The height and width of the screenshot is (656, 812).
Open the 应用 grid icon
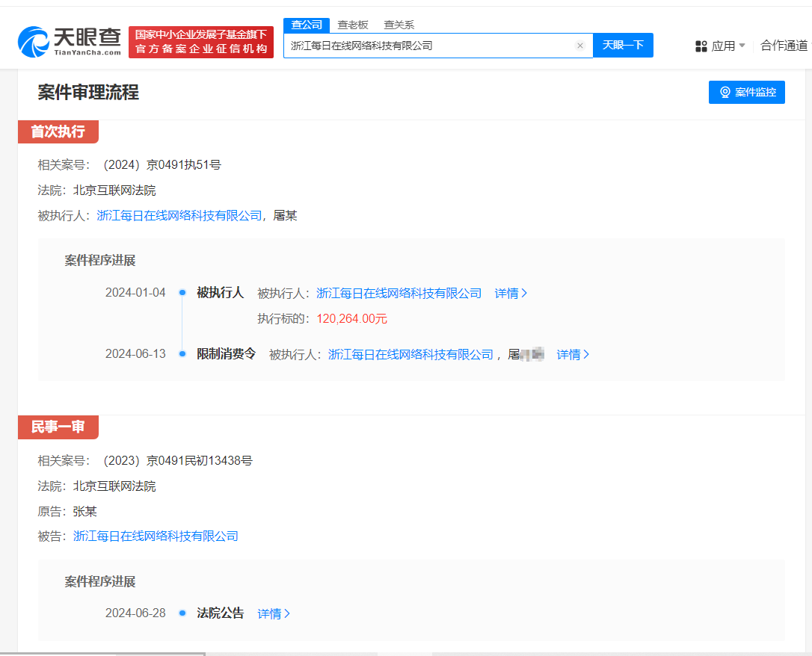701,46
